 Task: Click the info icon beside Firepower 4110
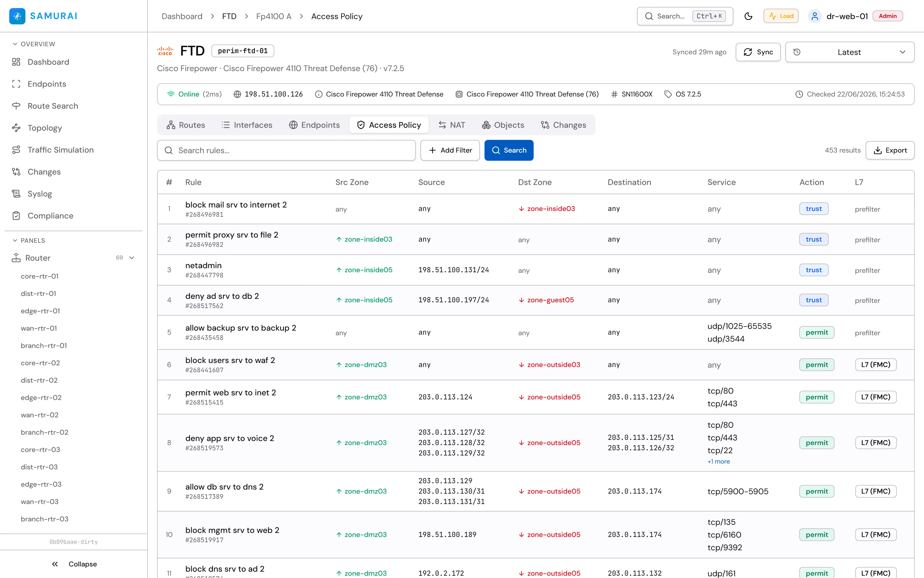point(318,95)
